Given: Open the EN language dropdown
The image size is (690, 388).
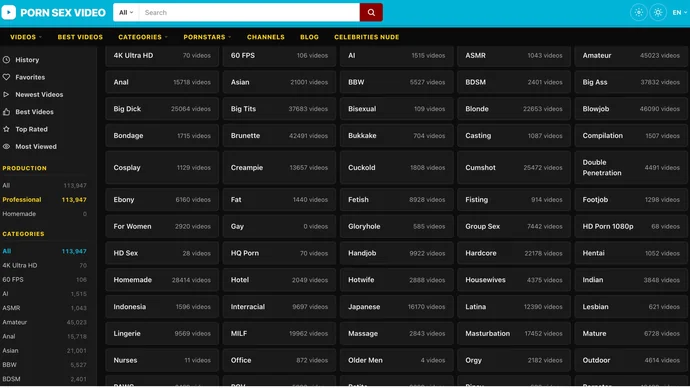Looking at the screenshot, I should (679, 12).
